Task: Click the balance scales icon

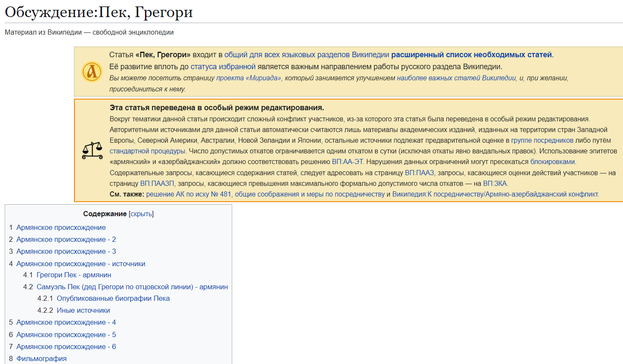Action: click(x=92, y=150)
